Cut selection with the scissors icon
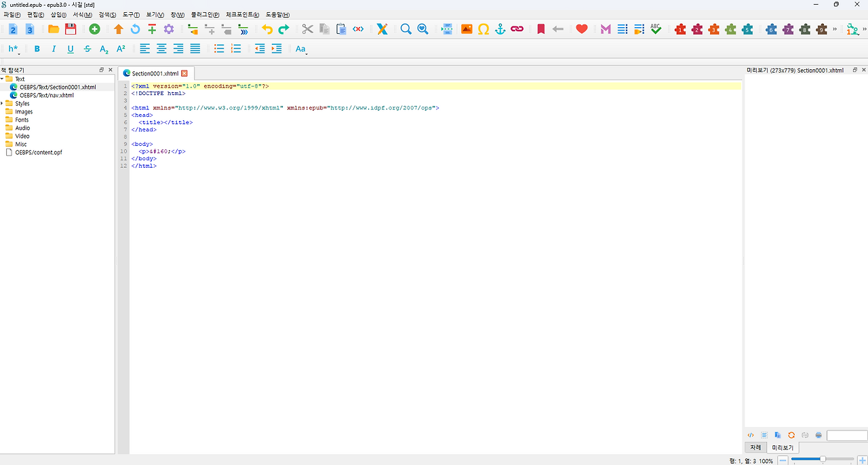The height and width of the screenshot is (465, 868). 308,29
